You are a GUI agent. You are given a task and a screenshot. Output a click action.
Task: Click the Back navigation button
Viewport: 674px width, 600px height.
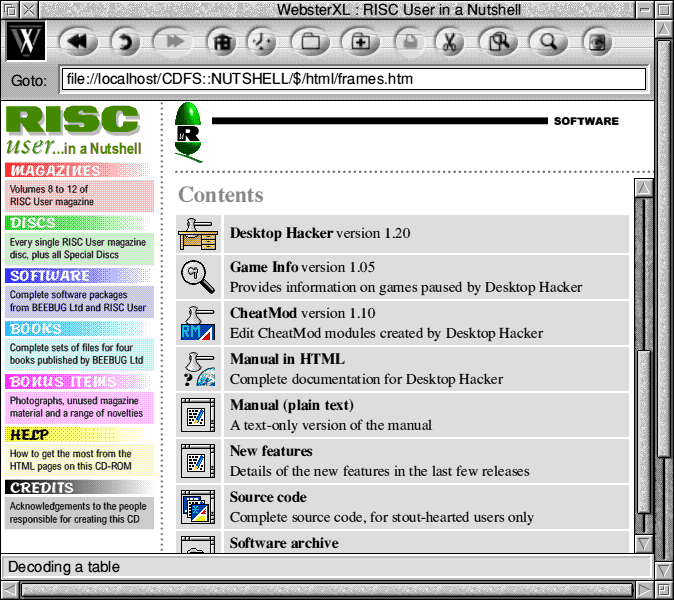(x=78, y=42)
